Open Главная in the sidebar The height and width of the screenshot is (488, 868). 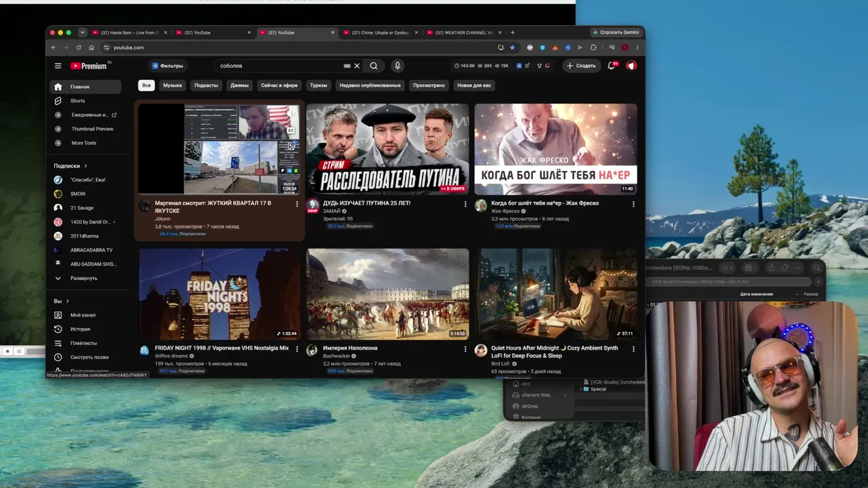(85, 87)
